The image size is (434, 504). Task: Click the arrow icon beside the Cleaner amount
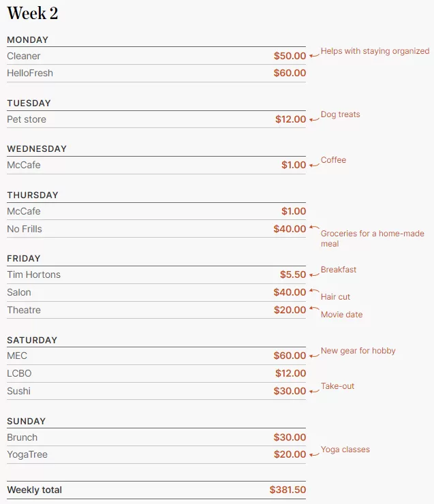point(314,56)
